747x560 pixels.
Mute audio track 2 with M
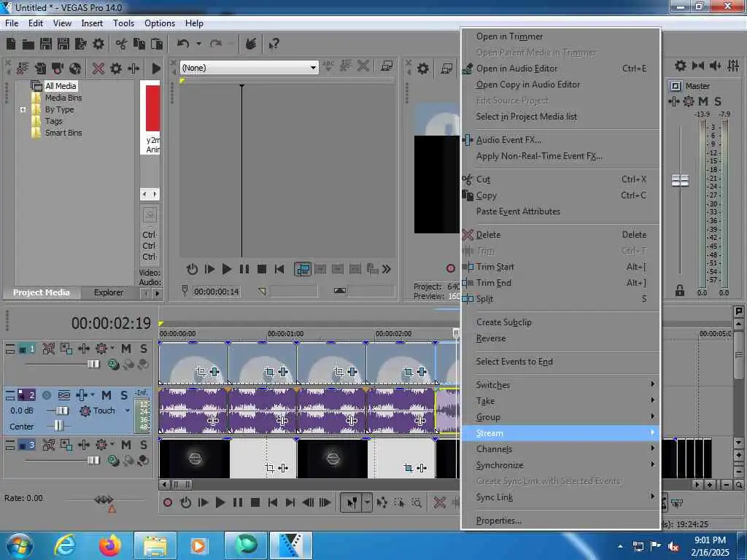(x=107, y=395)
